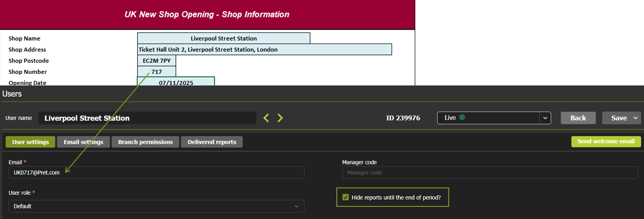Image resolution: width=644 pixels, height=219 pixels.
Task: Click the Send welcome email button
Action: point(606,141)
